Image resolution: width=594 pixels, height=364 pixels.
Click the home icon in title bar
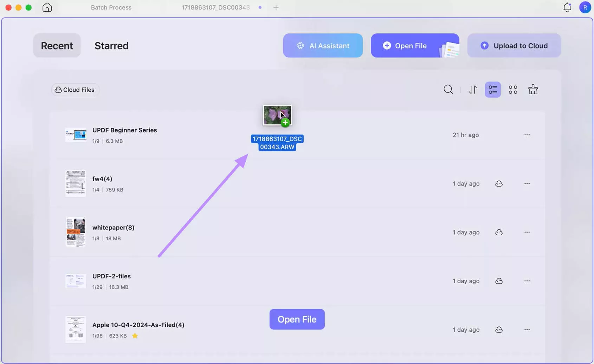[x=47, y=7]
